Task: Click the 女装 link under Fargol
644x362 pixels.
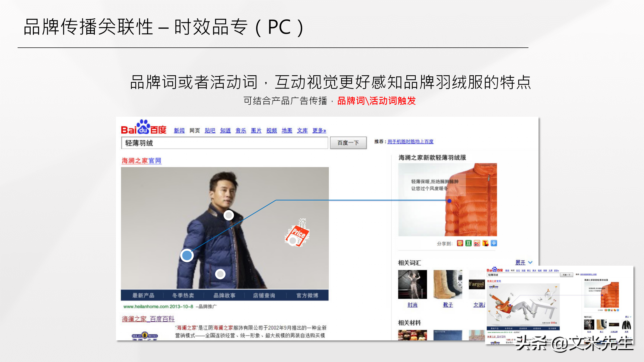Action: coord(479,305)
